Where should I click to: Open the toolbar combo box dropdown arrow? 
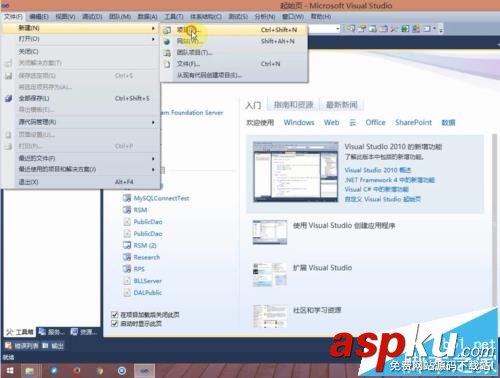coord(337,29)
